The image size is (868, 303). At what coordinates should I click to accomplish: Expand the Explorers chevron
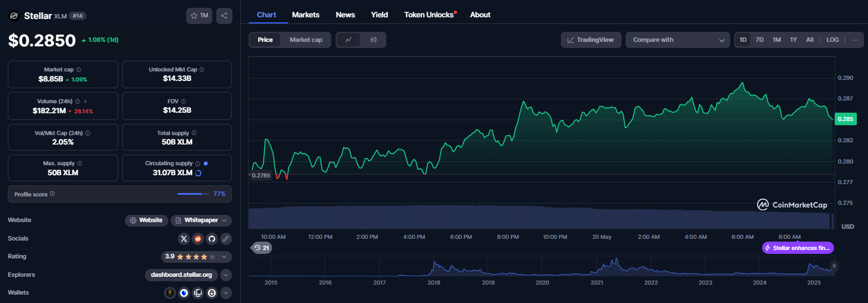click(226, 275)
